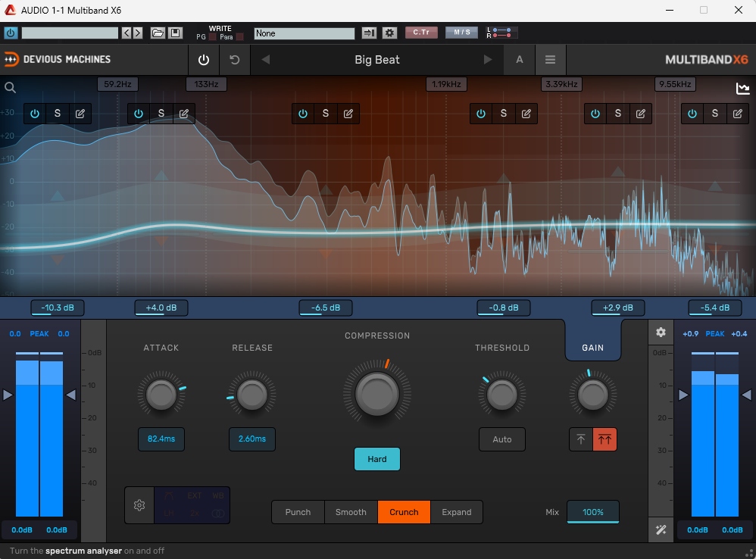Open the edit icon for the second band
This screenshot has height=559, width=756.
point(183,114)
